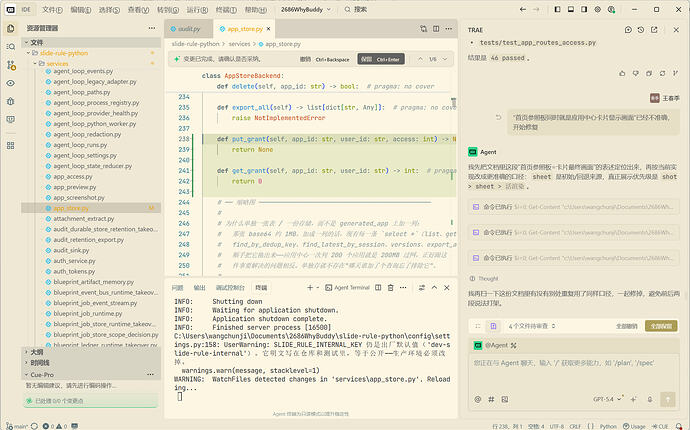This screenshot has height=430, width=690.
Task: Toggle the secondary side panel layout button
Action: coord(584,9)
